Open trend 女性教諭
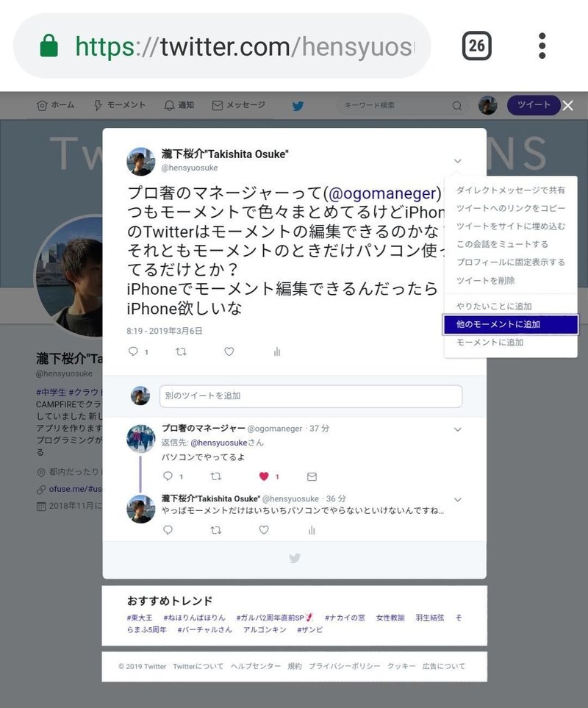 click(390, 618)
